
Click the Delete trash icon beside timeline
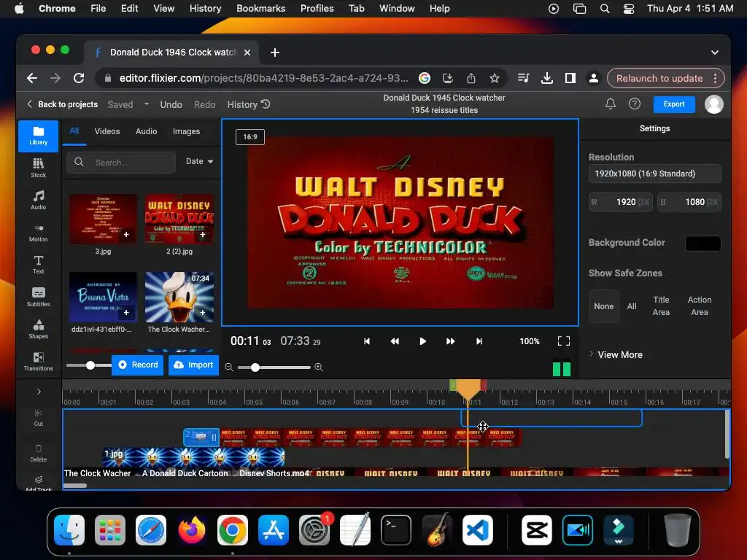pos(38,453)
